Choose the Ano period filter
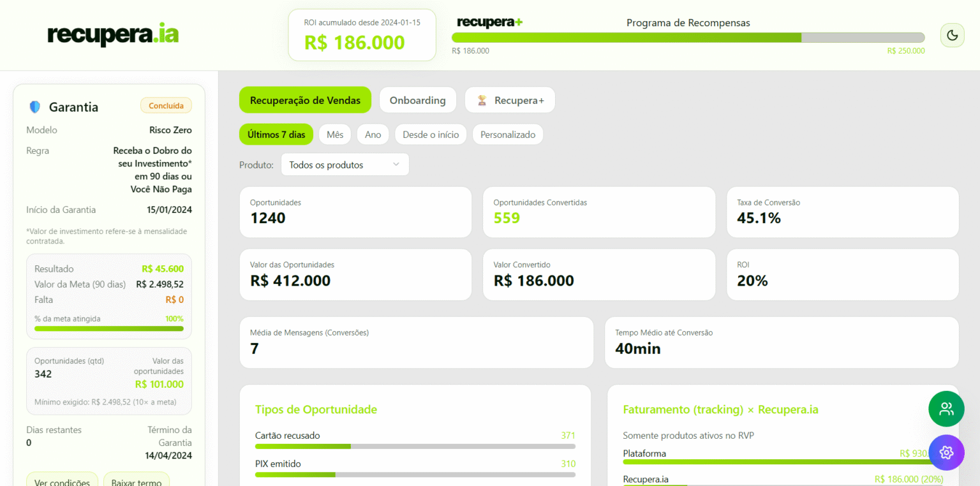This screenshot has height=486, width=980. 373,135
